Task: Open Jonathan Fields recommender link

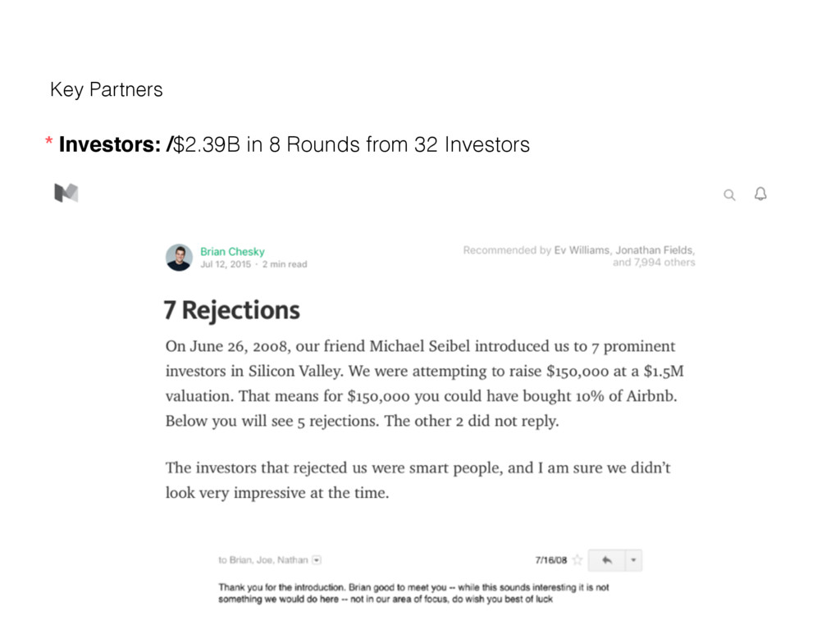Action: click(x=655, y=249)
